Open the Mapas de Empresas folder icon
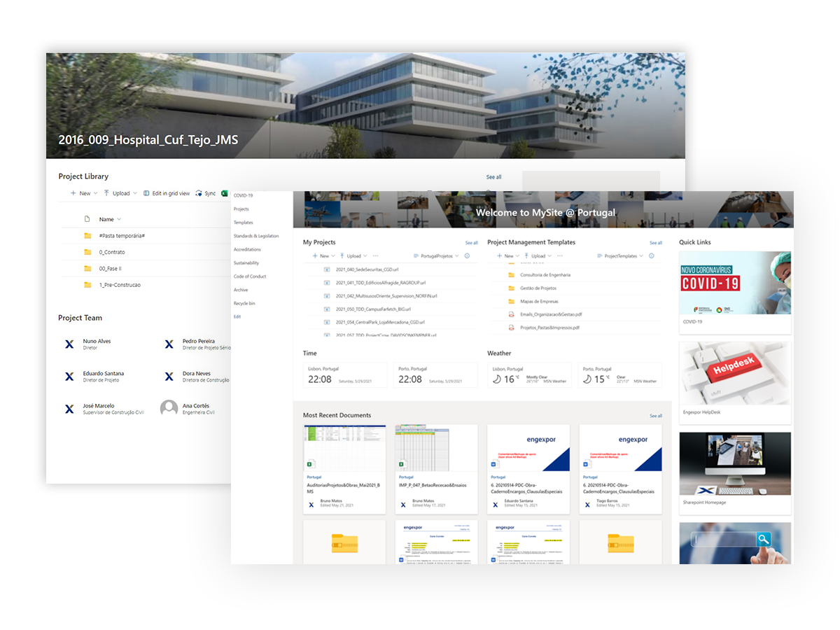Viewport: 840px width, 630px height. [x=512, y=301]
